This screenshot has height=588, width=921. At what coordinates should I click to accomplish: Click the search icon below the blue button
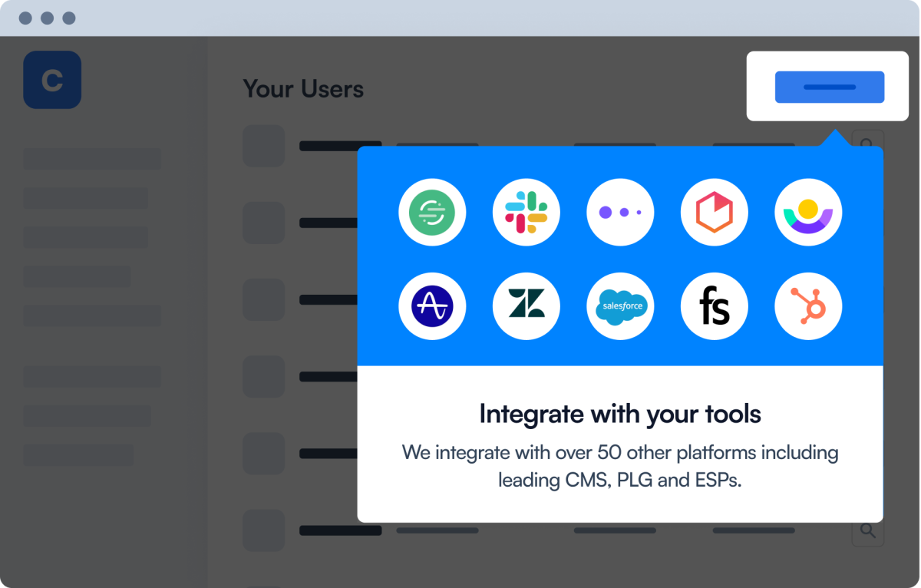tap(867, 143)
